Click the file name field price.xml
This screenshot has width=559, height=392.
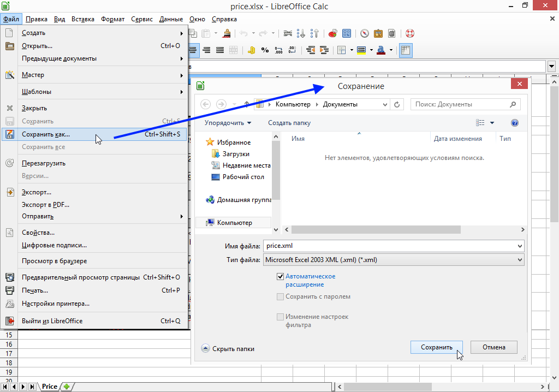[394, 246]
